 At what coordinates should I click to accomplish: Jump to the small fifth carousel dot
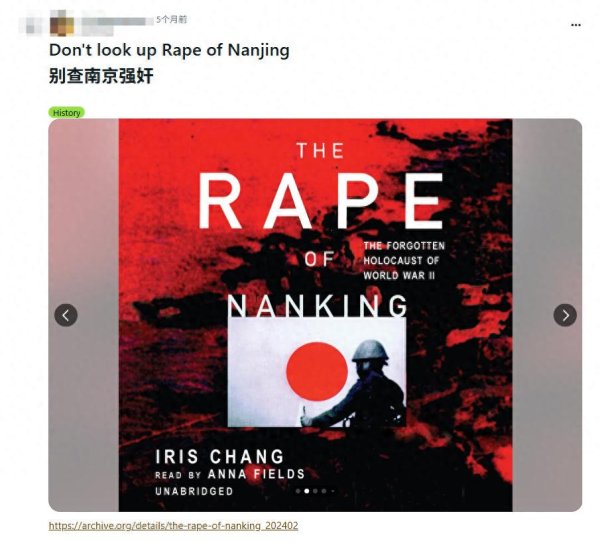click(333, 491)
